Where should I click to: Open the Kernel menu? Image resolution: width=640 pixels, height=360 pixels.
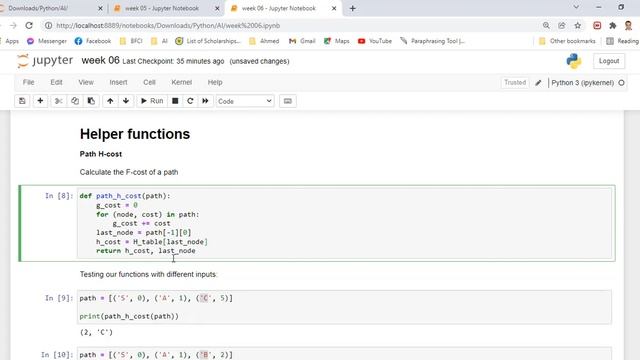[x=182, y=82]
